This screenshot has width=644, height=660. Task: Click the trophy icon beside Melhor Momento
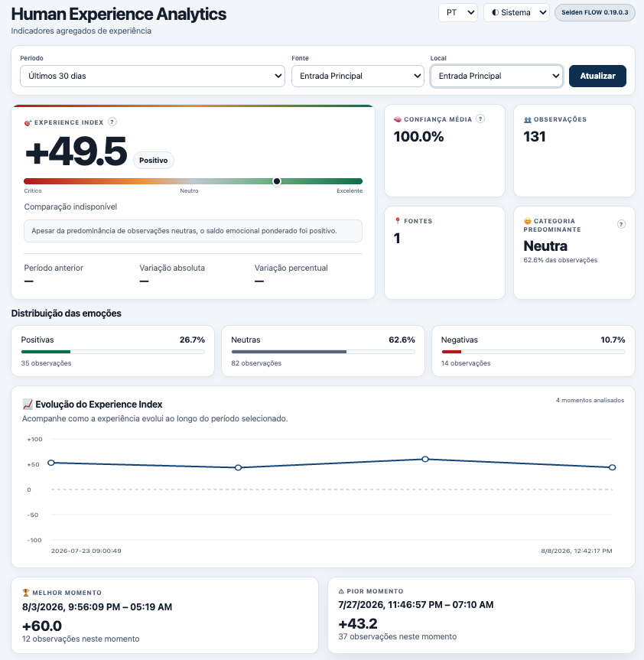(26, 593)
